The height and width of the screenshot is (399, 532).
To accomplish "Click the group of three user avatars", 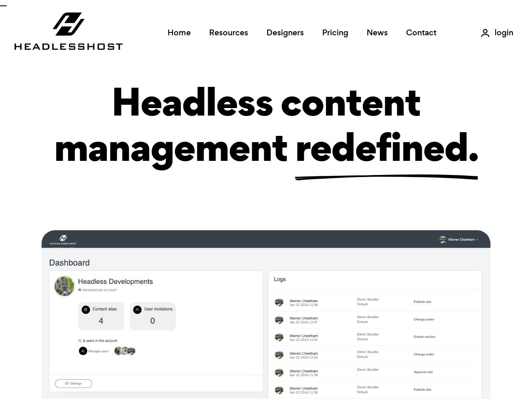I will [125, 351].
